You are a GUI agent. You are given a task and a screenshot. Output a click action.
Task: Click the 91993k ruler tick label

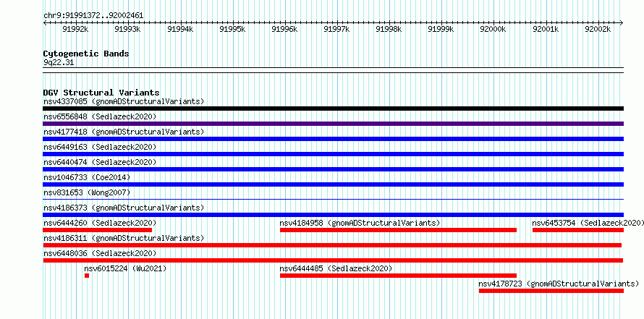coord(127,29)
